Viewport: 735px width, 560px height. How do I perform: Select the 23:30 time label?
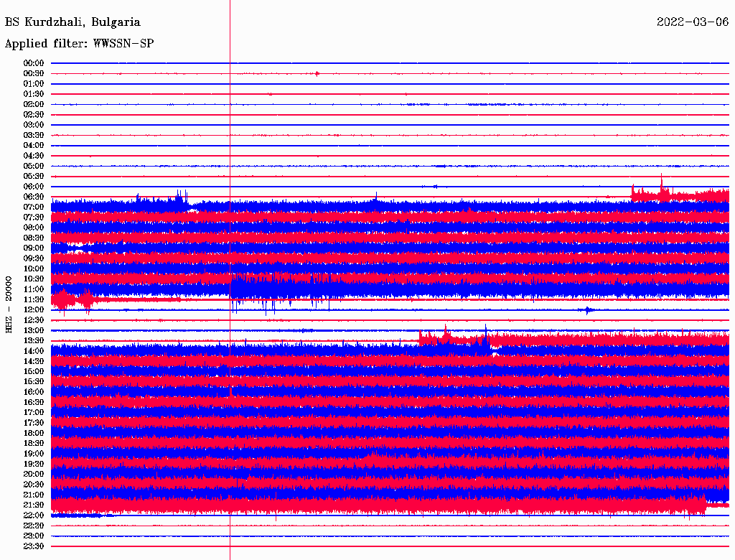point(34,546)
